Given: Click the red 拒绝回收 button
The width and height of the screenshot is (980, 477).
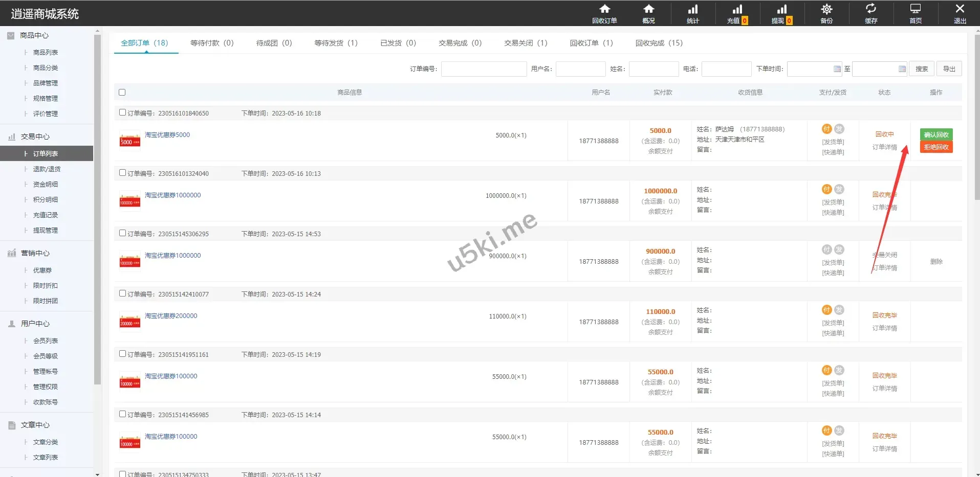Looking at the screenshot, I should click(936, 147).
